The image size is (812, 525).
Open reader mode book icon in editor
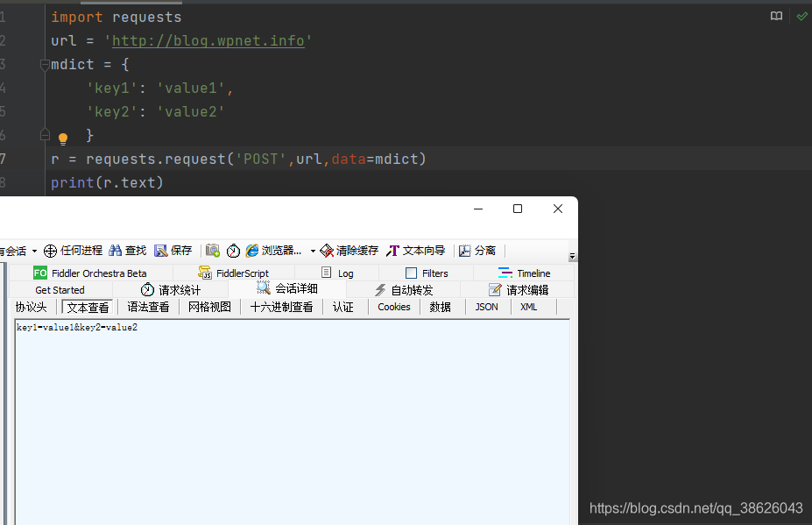(x=776, y=16)
